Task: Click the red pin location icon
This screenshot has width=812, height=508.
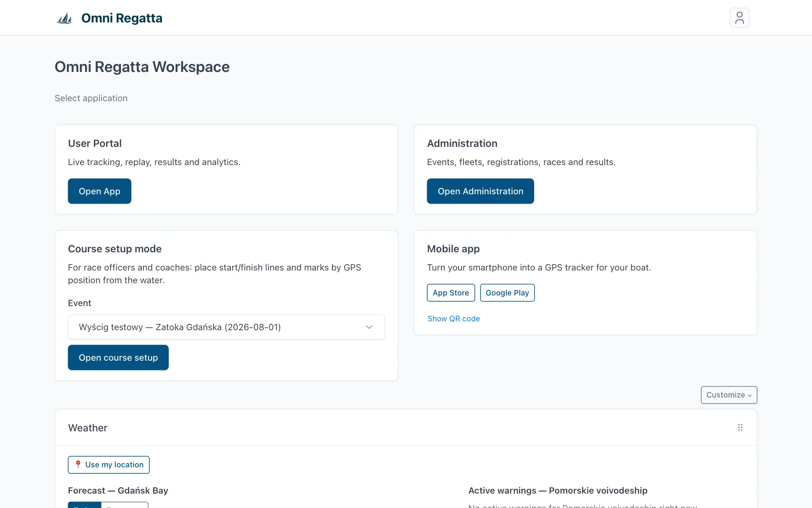Action: coord(78,464)
